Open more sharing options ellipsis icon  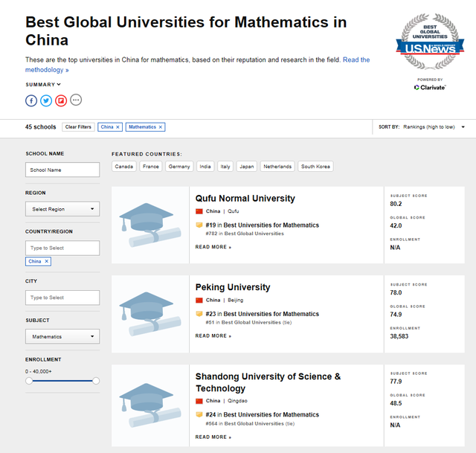coord(76,100)
